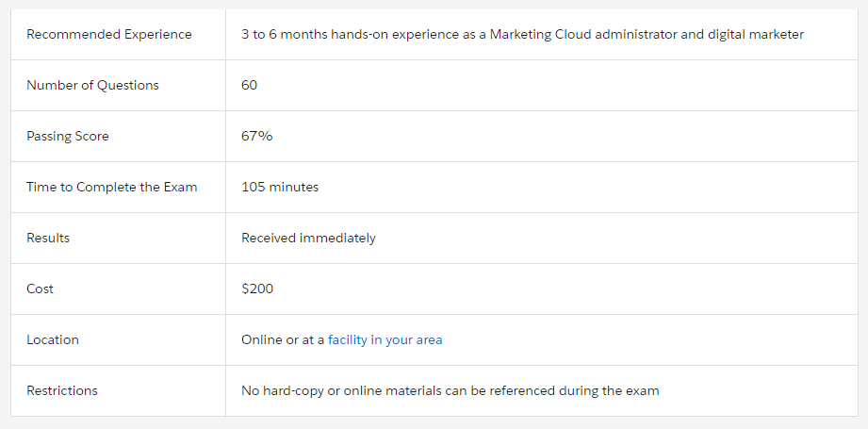Click the value "60" for question count

(x=249, y=85)
